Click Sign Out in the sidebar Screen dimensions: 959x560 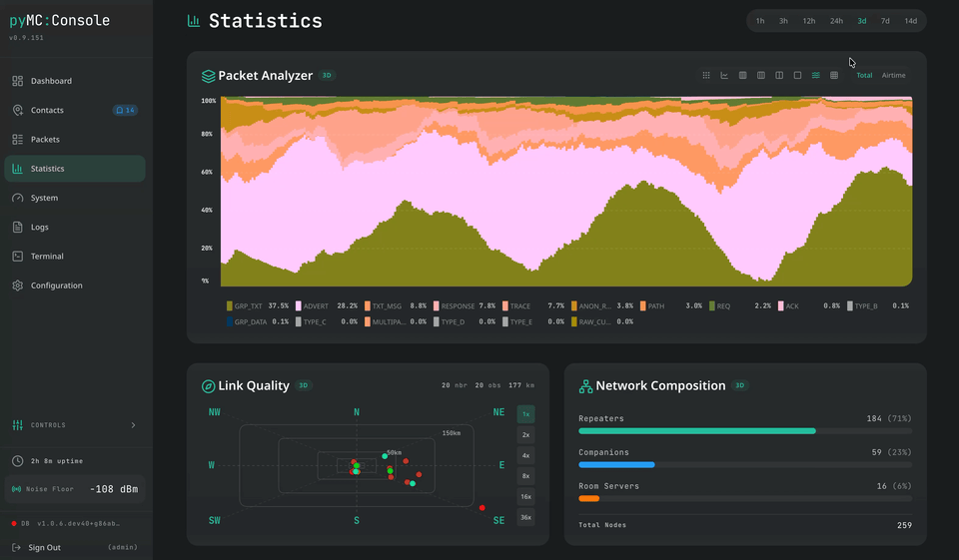pos(44,547)
